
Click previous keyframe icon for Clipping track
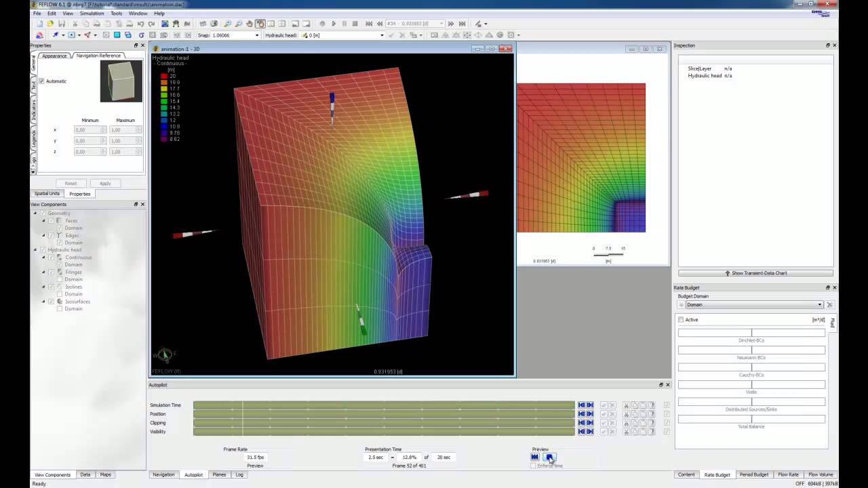(581, 423)
